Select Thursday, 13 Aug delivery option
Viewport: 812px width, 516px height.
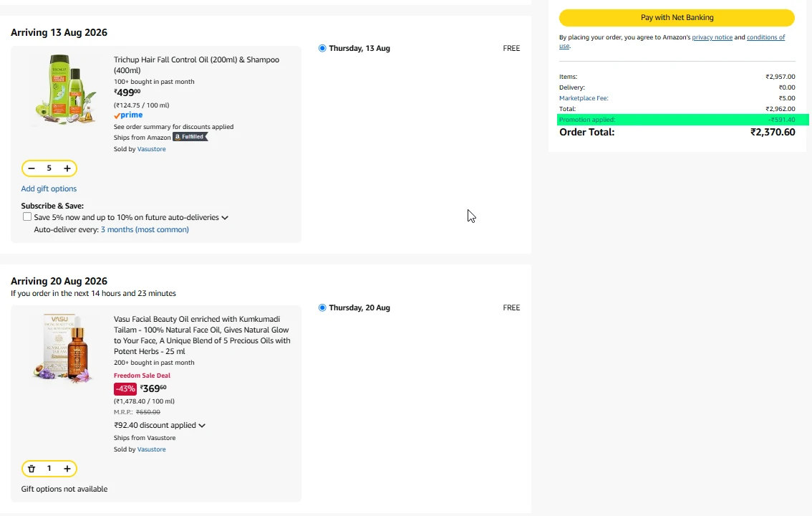322,48
